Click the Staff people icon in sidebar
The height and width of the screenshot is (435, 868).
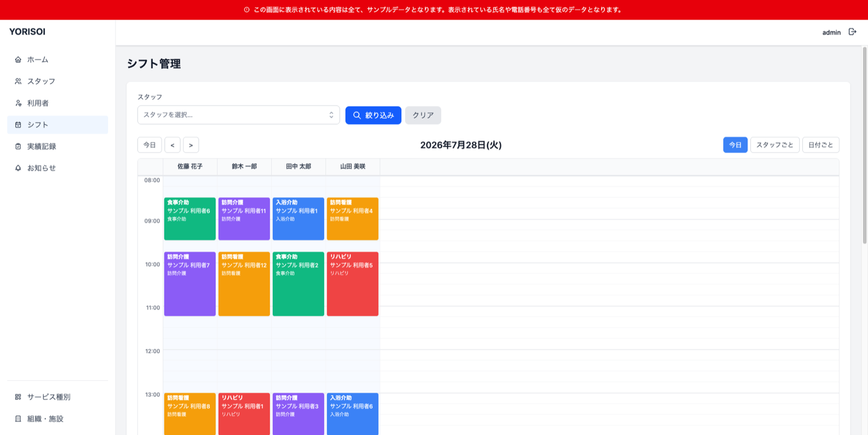18,81
